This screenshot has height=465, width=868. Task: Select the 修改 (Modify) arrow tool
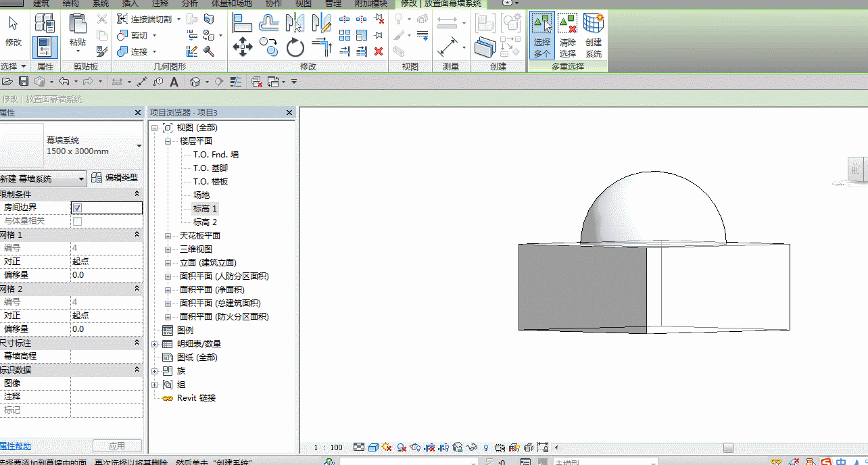14,30
